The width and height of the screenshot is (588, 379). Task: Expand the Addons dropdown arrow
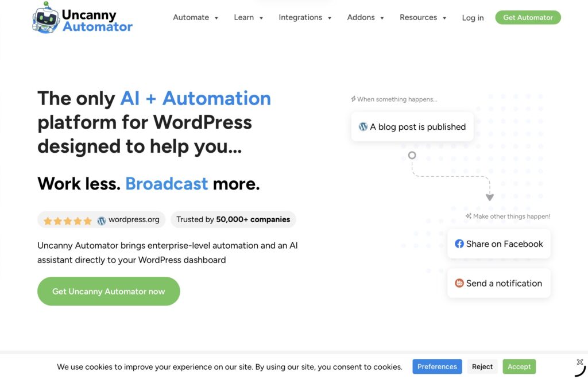pyautogui.click(x=382, y=18)
